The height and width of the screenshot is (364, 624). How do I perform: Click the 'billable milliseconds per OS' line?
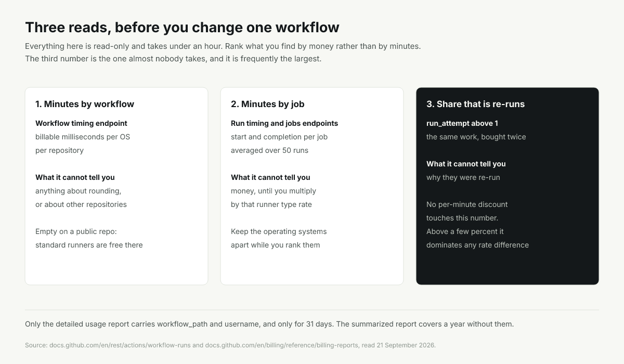coord(83,137)
